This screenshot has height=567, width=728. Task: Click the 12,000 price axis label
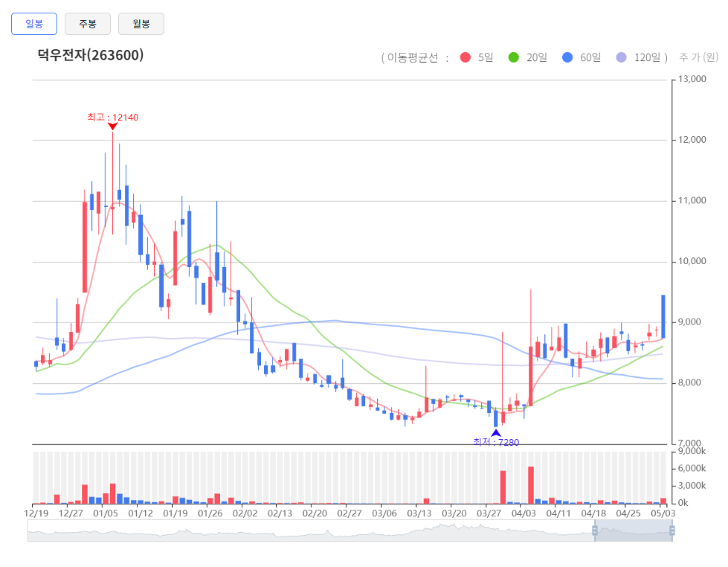point(692,140)
